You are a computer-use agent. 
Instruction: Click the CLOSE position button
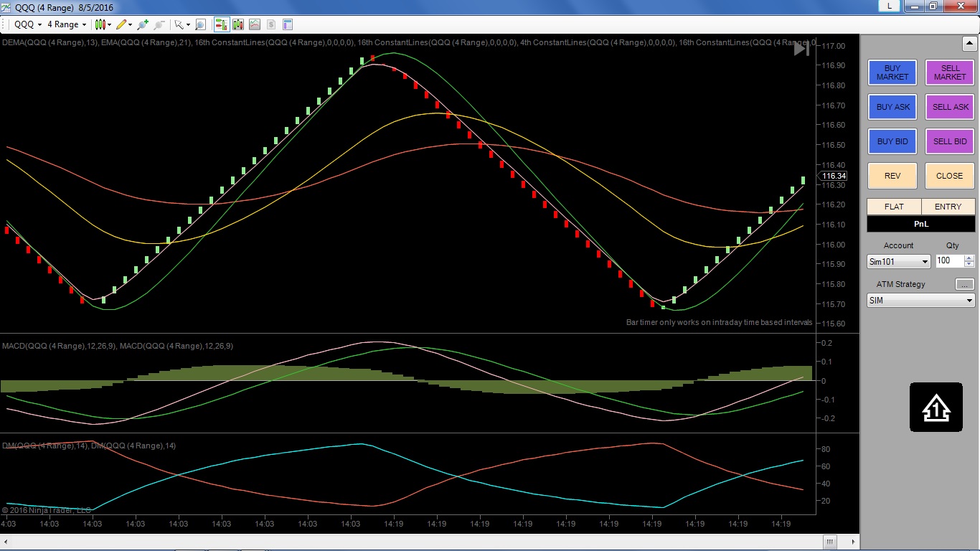[950, 176]
